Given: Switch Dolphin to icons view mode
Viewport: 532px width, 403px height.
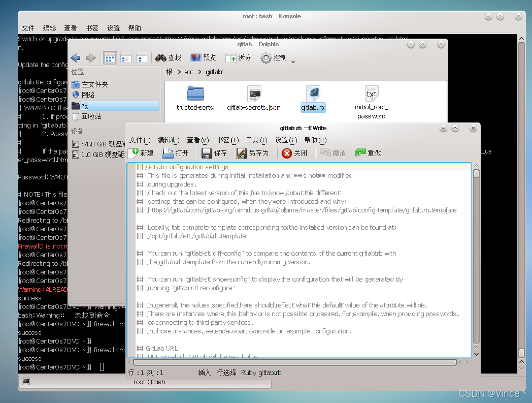Looking at the screenshot, I should (110, 58).
